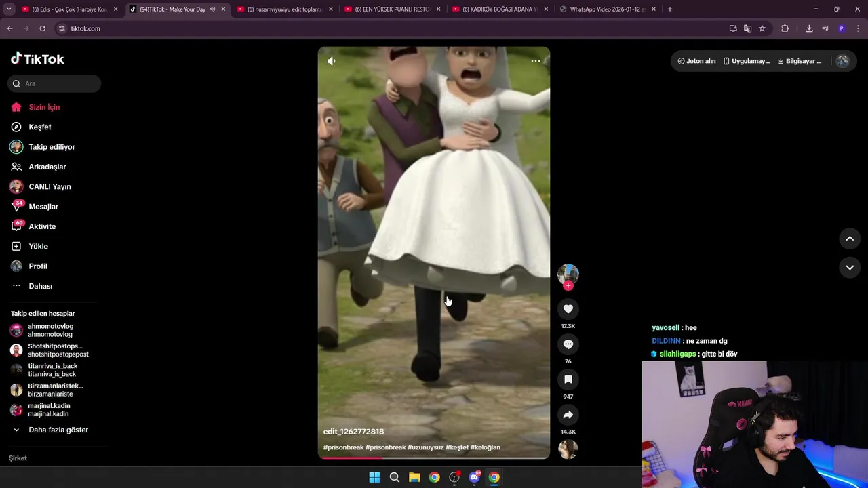The height and width of the screenshot is (488, 868).
Task: Open the sound disc thumbnail
Action: point(568,449)
